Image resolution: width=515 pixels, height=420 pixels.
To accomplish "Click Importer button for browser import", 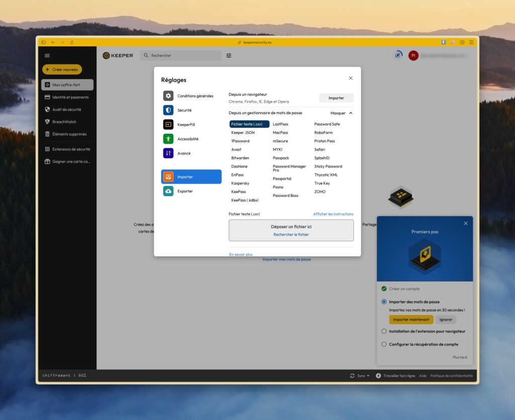I will 336,98.
